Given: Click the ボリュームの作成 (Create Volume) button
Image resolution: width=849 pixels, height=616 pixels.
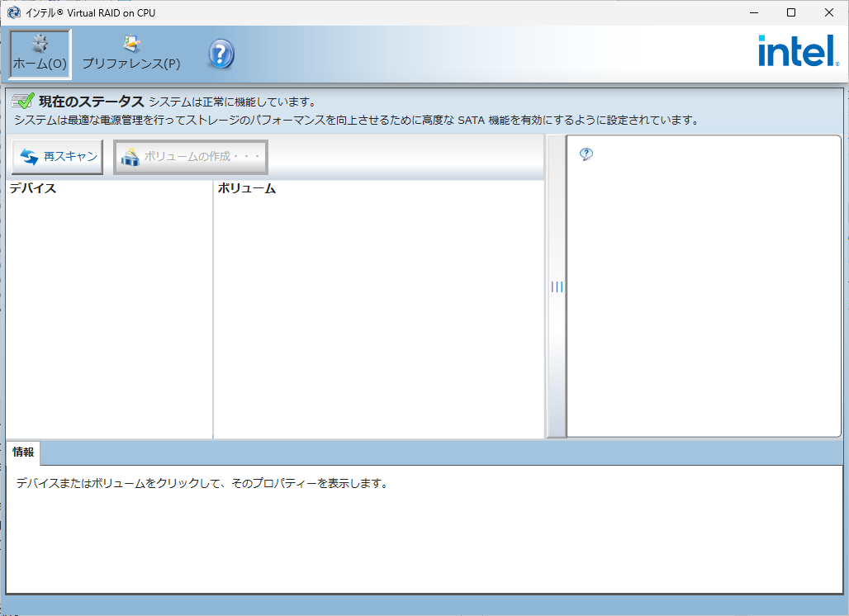Looking at the screenshot, I should (x=191, y=157).
